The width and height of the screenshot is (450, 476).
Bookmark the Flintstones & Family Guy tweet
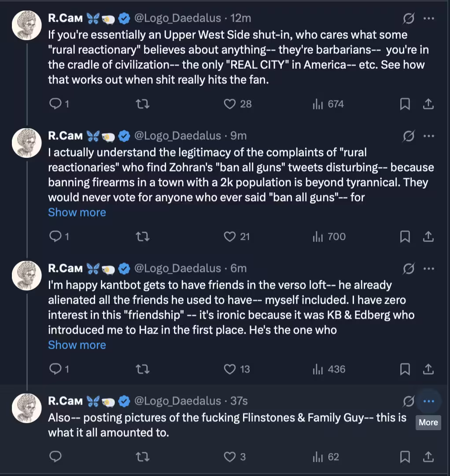pyautogui.click(x=405, y=457)
